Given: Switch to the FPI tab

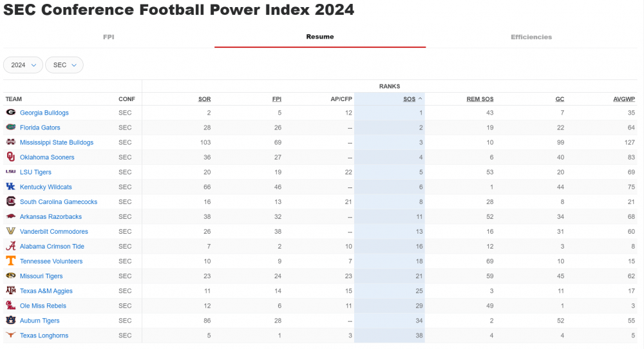Looking at the screenshot, I should pyautogui.click(x=109, y=37).
